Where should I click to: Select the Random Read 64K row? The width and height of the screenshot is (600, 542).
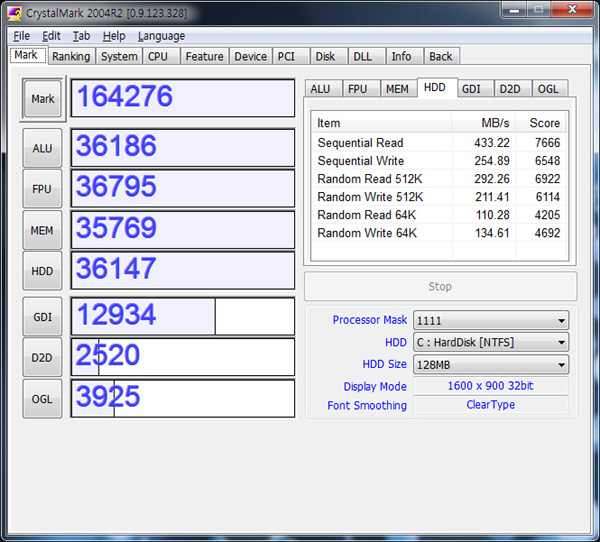click(439, 215)
